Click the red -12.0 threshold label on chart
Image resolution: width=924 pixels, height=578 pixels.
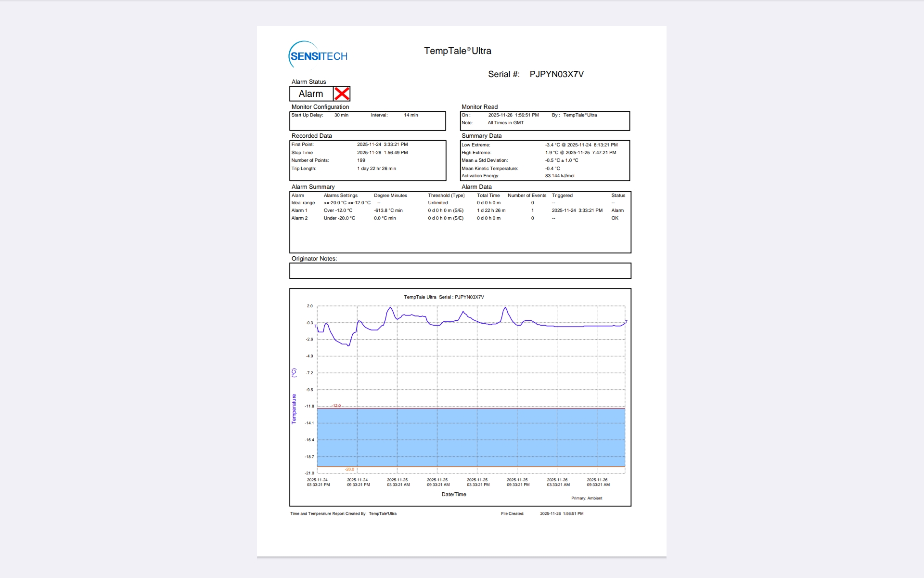pos(336,406)
